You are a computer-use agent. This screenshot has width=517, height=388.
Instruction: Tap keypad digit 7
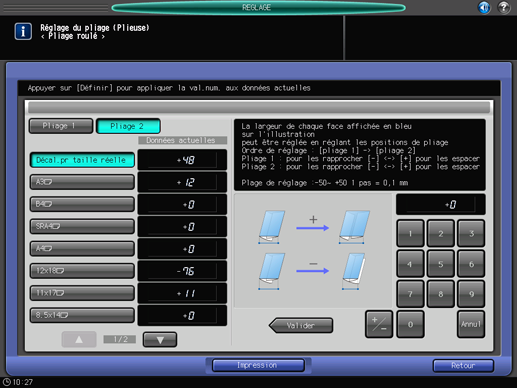[x=410, y=294]
